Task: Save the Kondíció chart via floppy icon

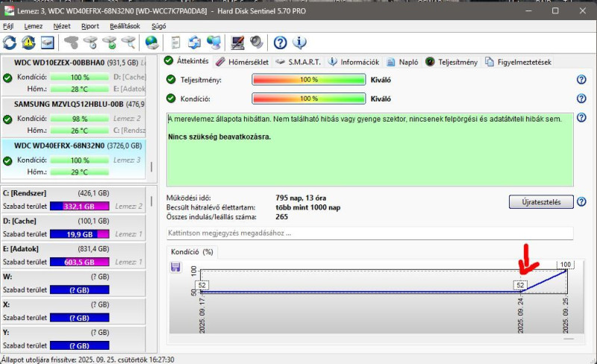Action: point(175,267)
